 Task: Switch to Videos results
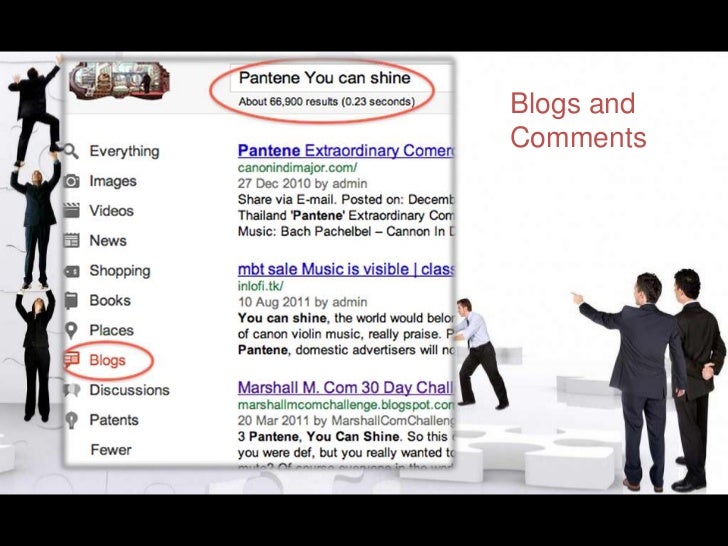tap(111, 211)
